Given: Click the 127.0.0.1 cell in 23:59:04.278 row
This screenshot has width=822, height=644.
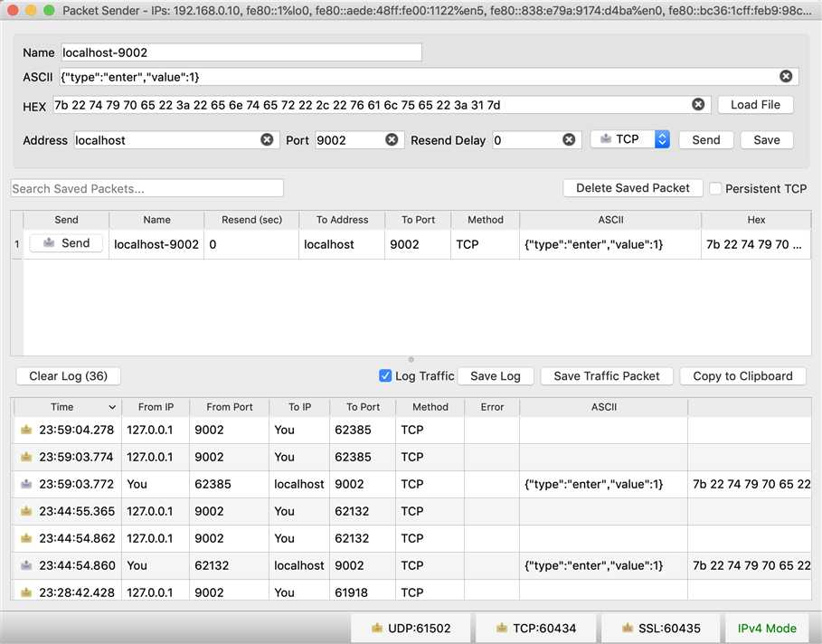Looking at the screenshot, I should (x=156, y=430).
